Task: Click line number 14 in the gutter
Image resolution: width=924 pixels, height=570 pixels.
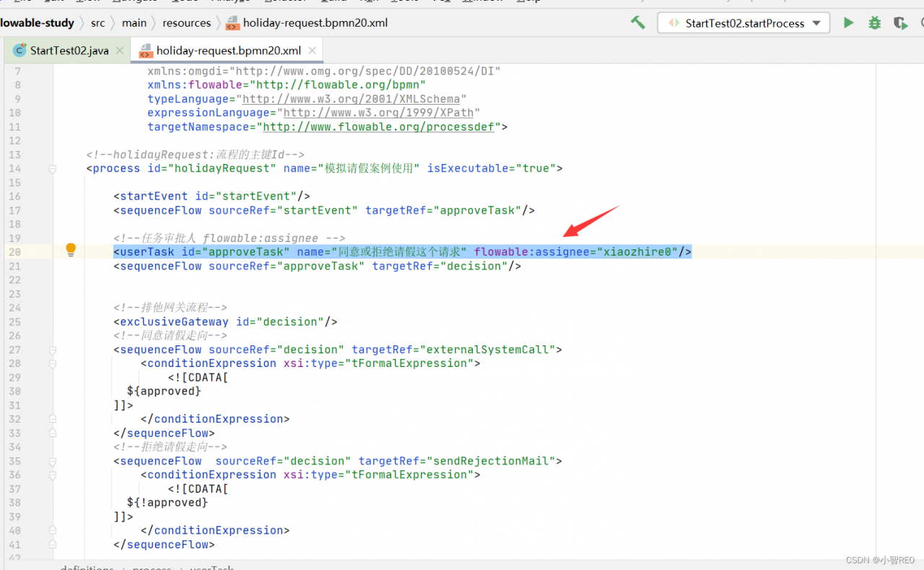Action: (14, 168)
